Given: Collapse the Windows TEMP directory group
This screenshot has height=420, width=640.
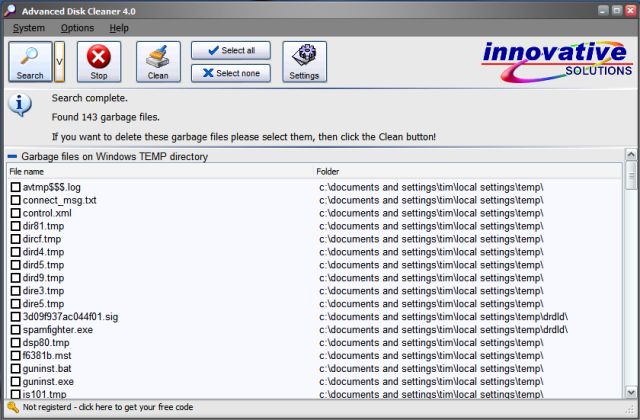Looking at the screenshot, I should click(x=12, y=156).
